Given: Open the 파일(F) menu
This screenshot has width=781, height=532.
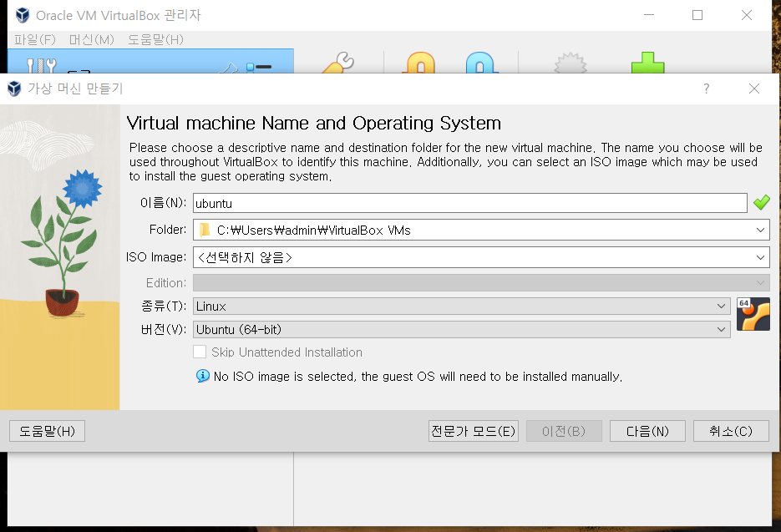Looking at the screenshot, I should tap(35, 39).
